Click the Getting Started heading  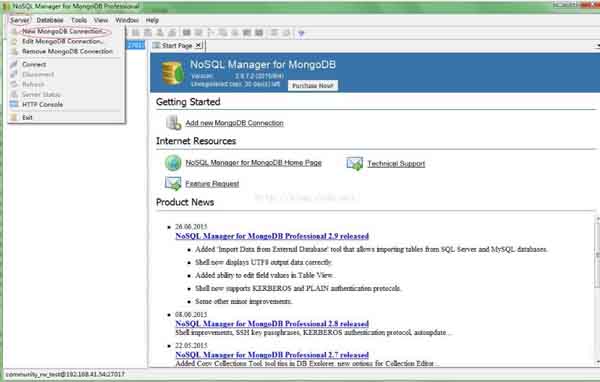point(188,102)
